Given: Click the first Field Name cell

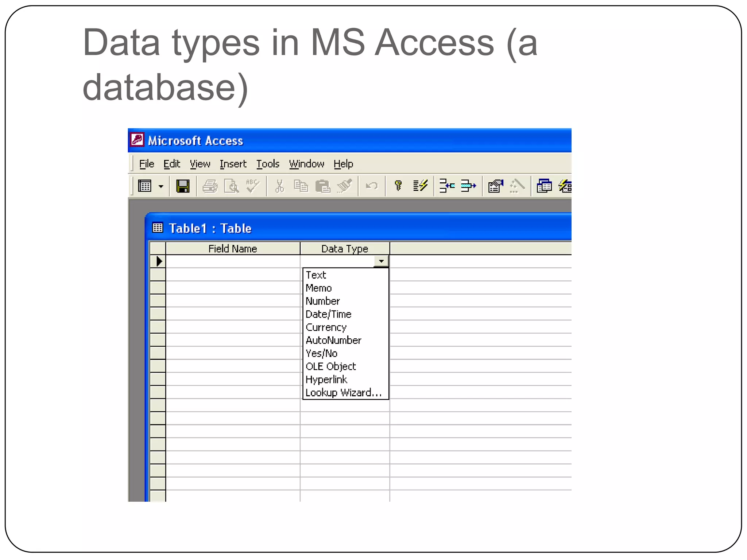Looking at the screenshot, I should click(233, 261).
